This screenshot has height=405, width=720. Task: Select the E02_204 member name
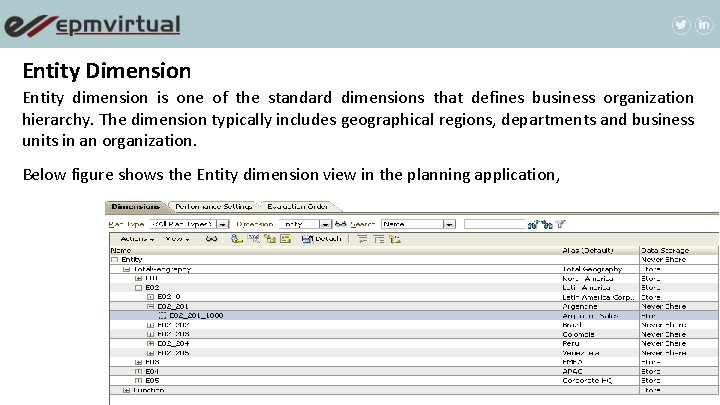tap(173, 343)
